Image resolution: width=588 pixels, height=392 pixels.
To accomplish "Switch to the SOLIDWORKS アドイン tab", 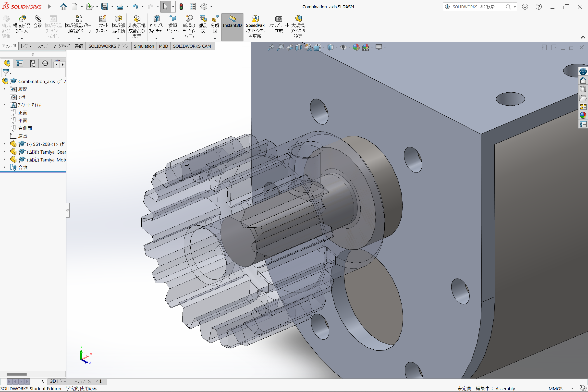I will [109, 46].
